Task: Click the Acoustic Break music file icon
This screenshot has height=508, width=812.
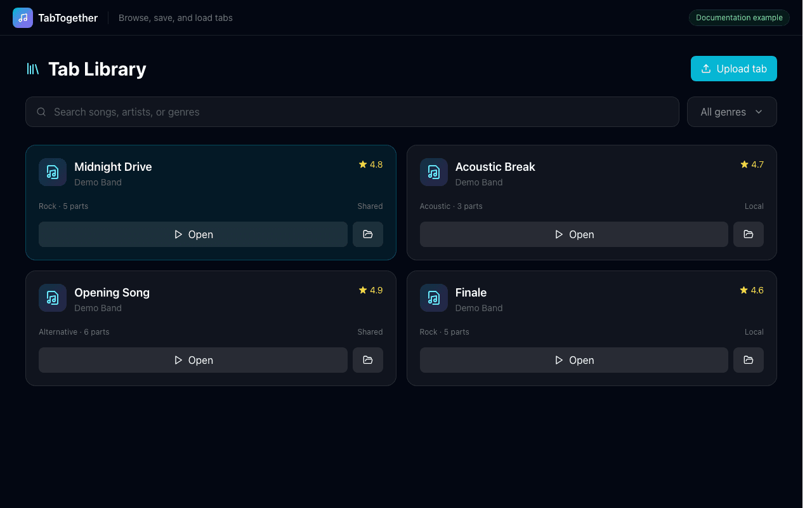Action: click(x=434, y=172)
